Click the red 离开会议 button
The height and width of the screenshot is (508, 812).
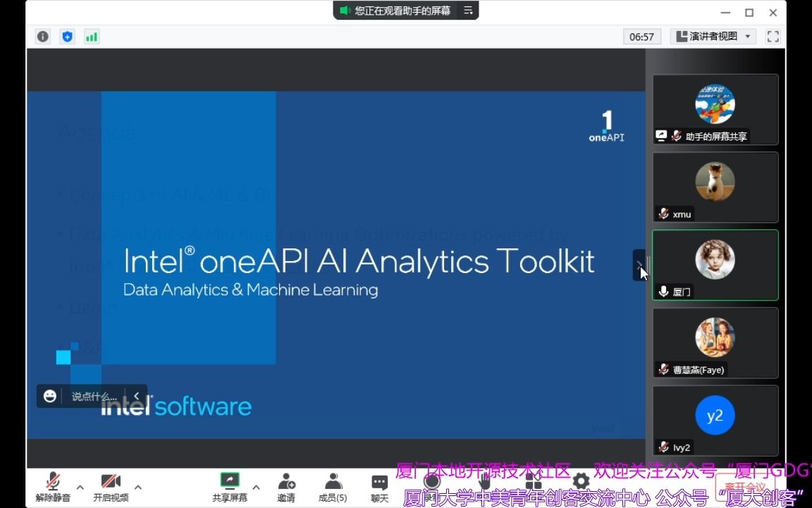tap(746, 488)
